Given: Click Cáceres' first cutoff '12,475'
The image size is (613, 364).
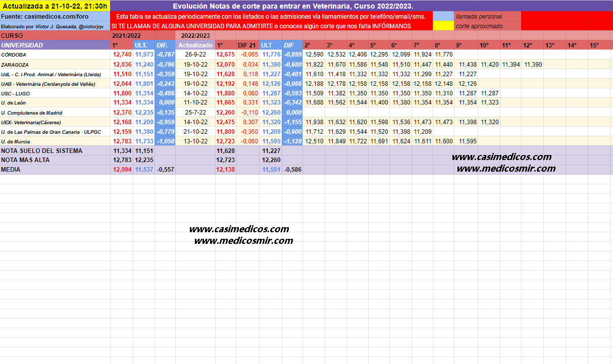Looking at the screenshot, I should tap(226, 123).
